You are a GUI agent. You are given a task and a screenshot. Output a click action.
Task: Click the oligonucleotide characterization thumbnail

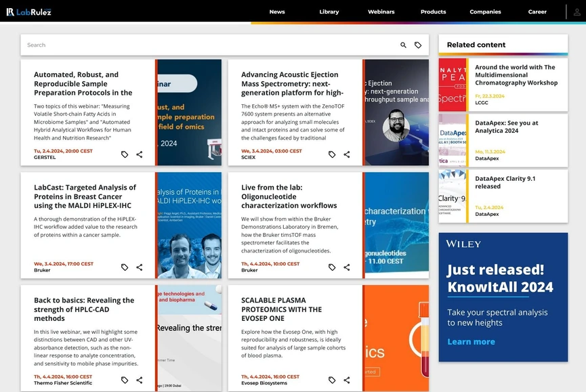396,225
